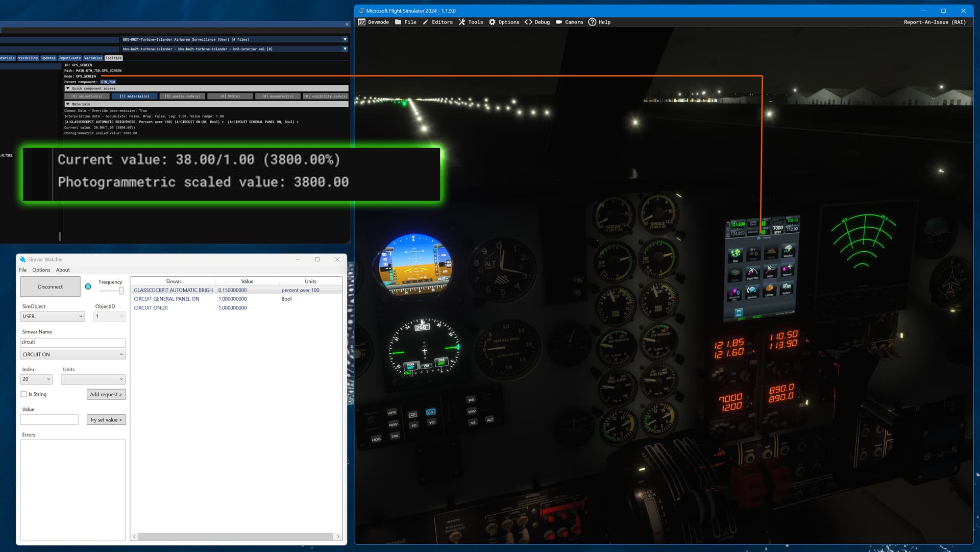Switch to the Variables tab
Viewport: 980px width, 552px height.
click(93, 58)
